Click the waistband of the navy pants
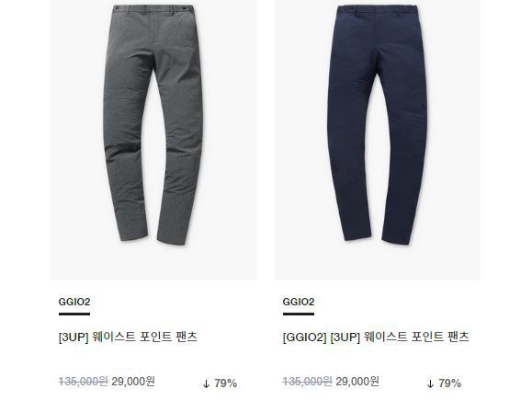The width and height of the screenshot is (532, 412). click(377, 9)
